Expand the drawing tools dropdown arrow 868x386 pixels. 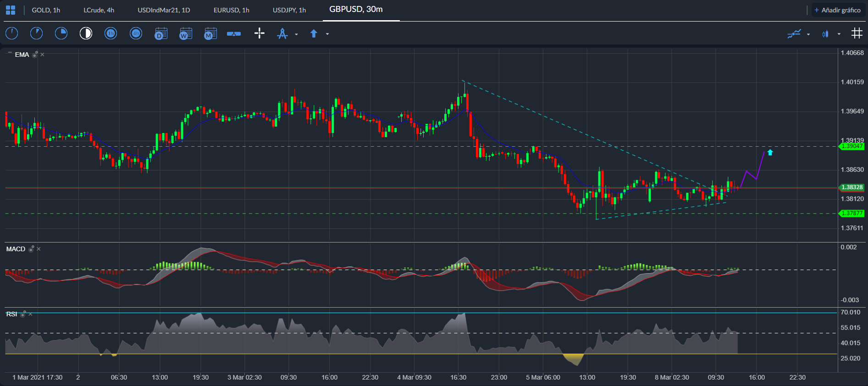pyautogui.click(x=296, y=34)
